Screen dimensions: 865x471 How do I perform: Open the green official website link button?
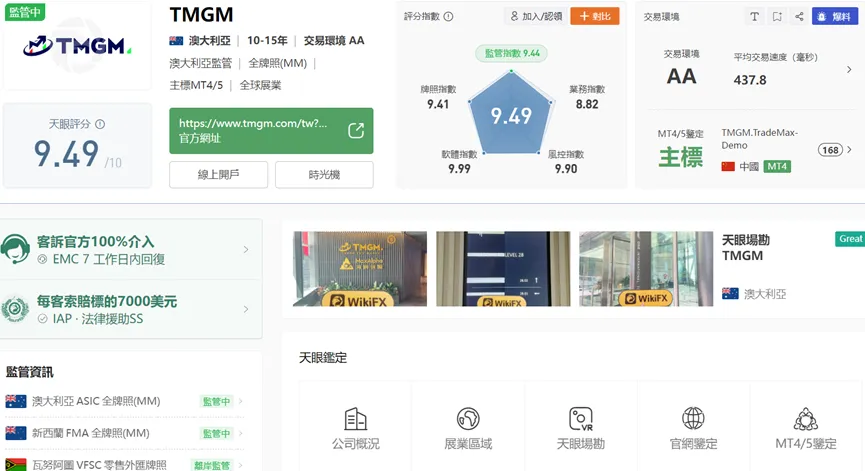pyautogui.click(x=271, y=131)
